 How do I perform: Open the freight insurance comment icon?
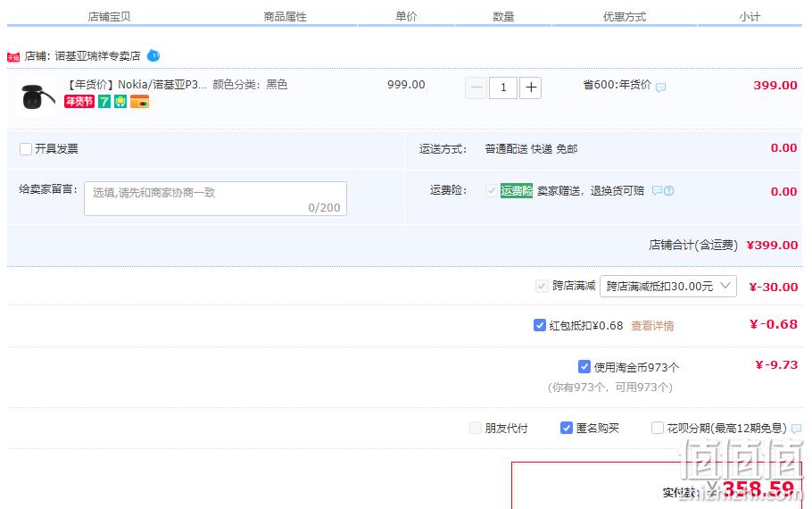657,191
